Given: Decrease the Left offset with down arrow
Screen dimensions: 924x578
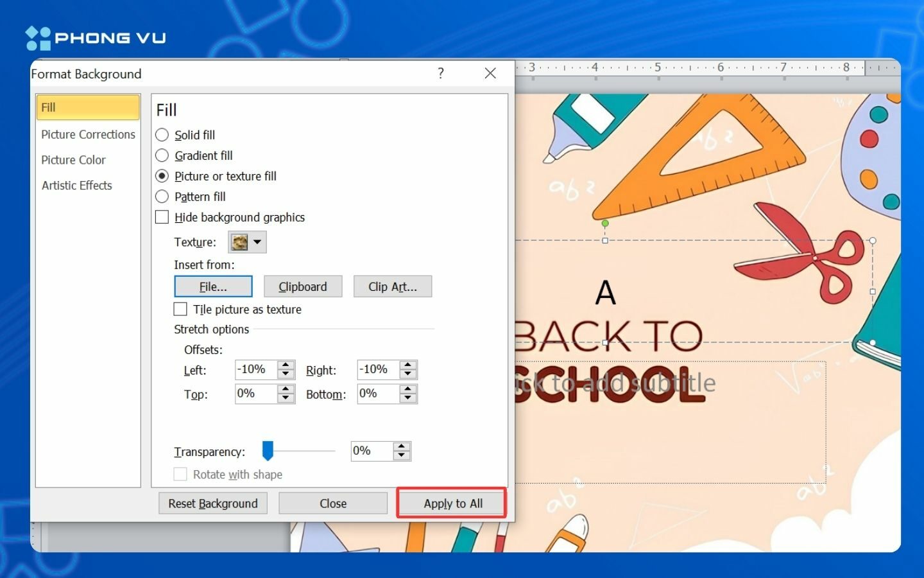Looking at the screenshot, I should coord(286,374).
